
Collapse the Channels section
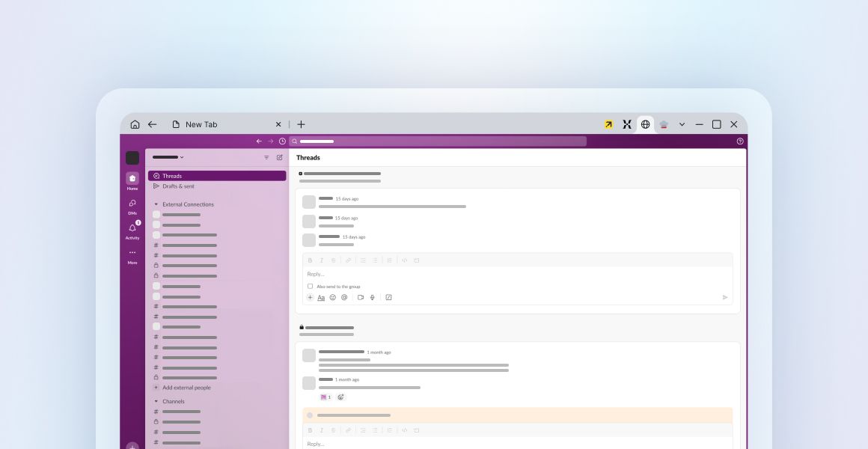coord(157,401)
